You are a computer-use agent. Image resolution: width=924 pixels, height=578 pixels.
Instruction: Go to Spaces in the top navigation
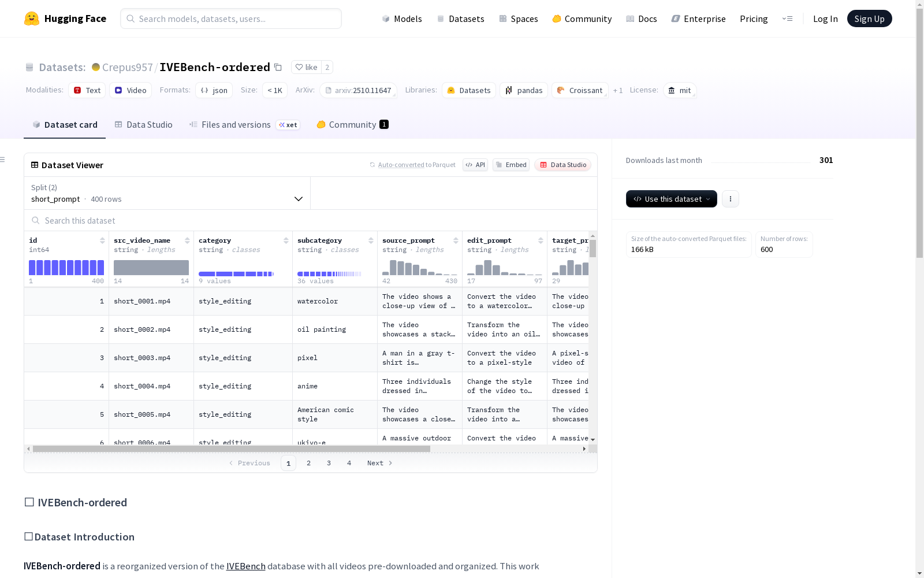[519, 18]
